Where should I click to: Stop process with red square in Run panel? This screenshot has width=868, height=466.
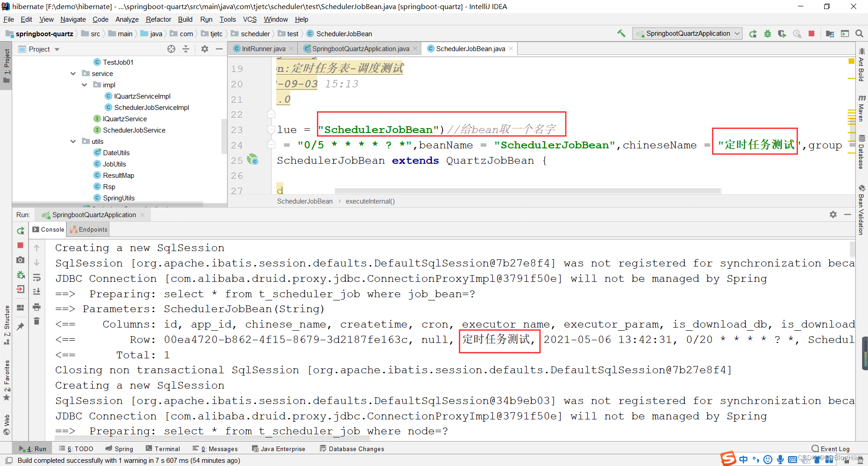[20, 245]
